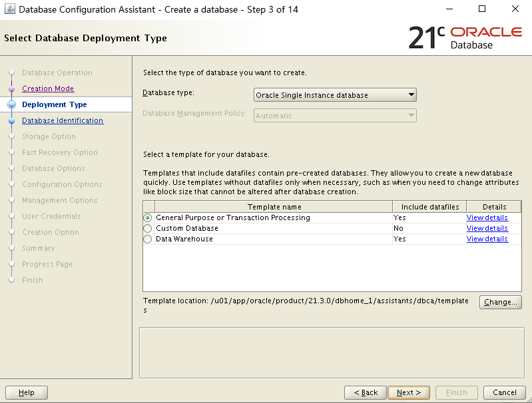532x403 pixels.
Task: View details for Custom Database template
Action: (x=487, y=228)
